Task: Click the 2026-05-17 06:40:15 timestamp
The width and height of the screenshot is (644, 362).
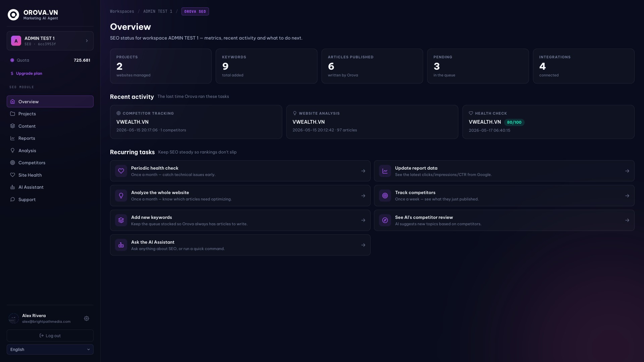Action: pos(489,130)
